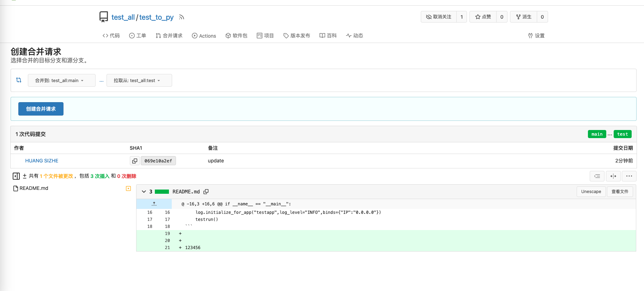Switch to split diff view

click(613, 176)
